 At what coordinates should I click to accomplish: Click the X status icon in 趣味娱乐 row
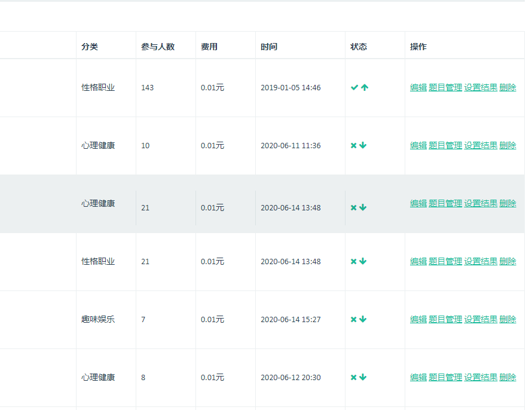[353, 319]
